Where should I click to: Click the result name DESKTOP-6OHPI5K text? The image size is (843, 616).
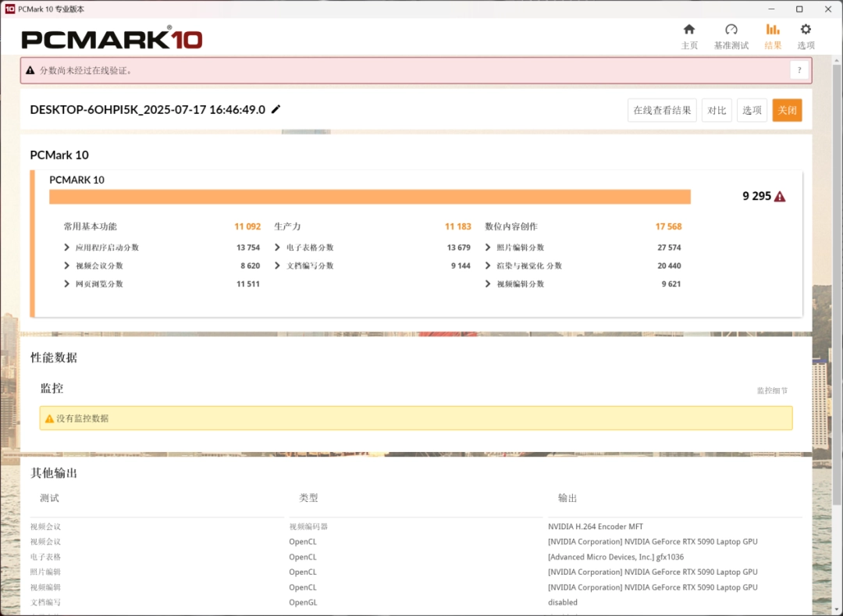[x=148, y=109]
